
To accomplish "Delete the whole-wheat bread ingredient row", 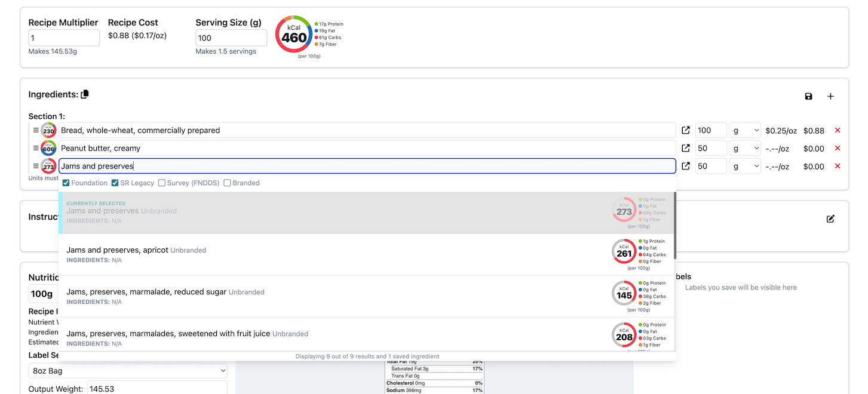I will pyautogui.click(x=837, y=131).
